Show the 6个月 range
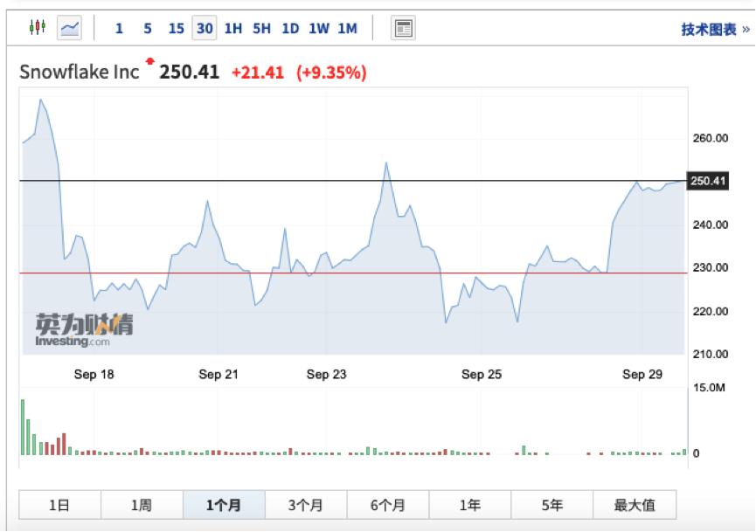Screen dimensions: 756x532 (x=388, y=505)
